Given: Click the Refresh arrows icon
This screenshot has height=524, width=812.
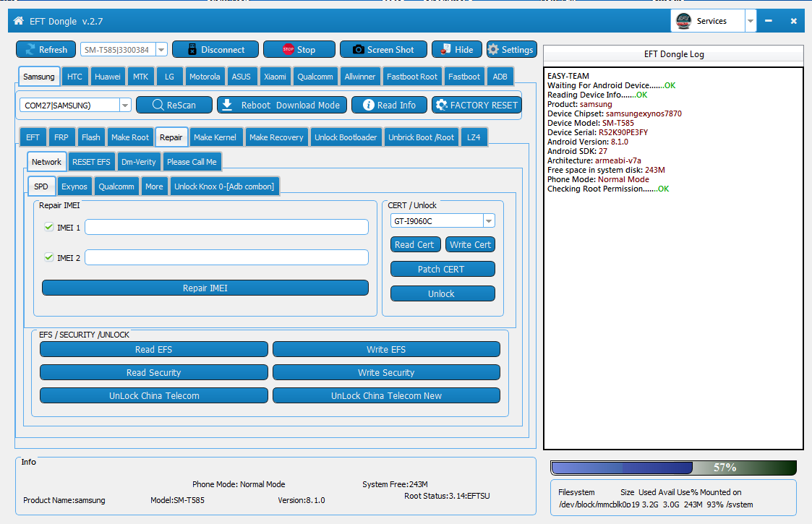Looking at the screenshot, I should coord(30,50).
